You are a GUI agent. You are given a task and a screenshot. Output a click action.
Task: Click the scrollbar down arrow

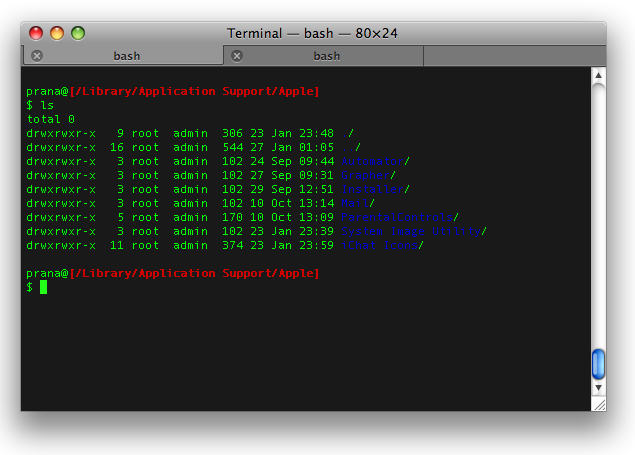tap(599, 387)
